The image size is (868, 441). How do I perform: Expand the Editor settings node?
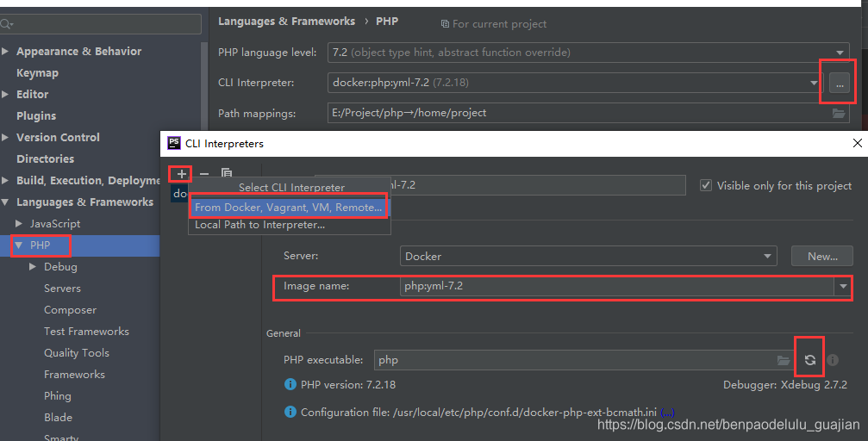(5, 94)
